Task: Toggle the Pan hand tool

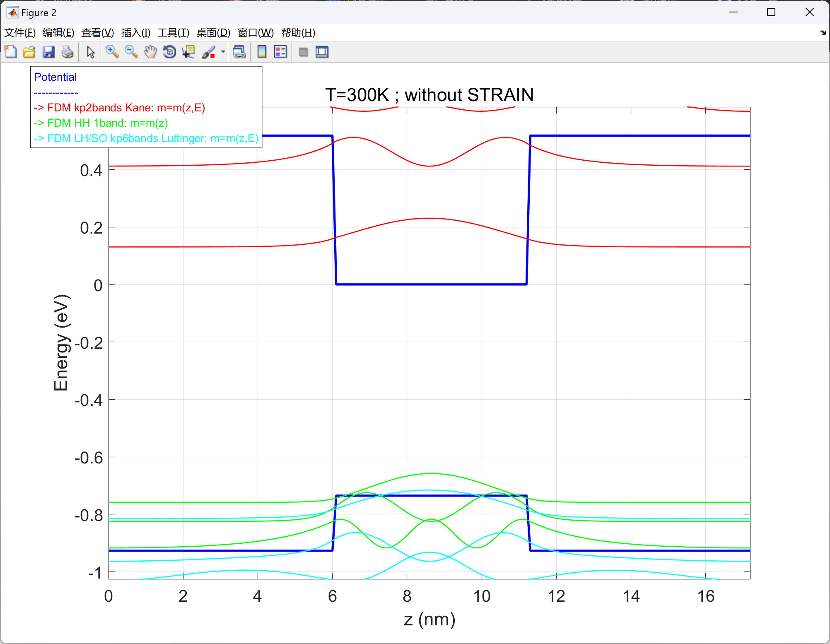Action: pyautogui.click(x=150, y=52)
